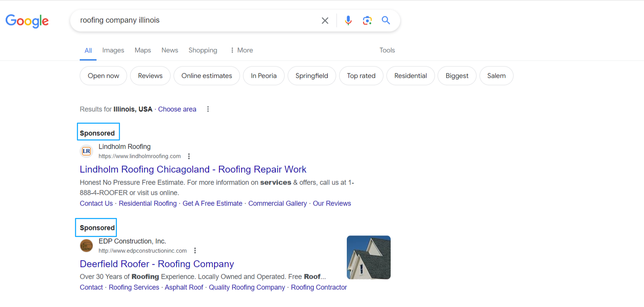Click the Google logo

[27, 21]
